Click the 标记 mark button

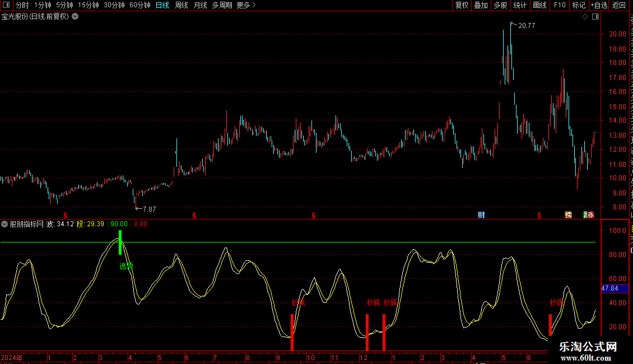(x=579, y=5)
